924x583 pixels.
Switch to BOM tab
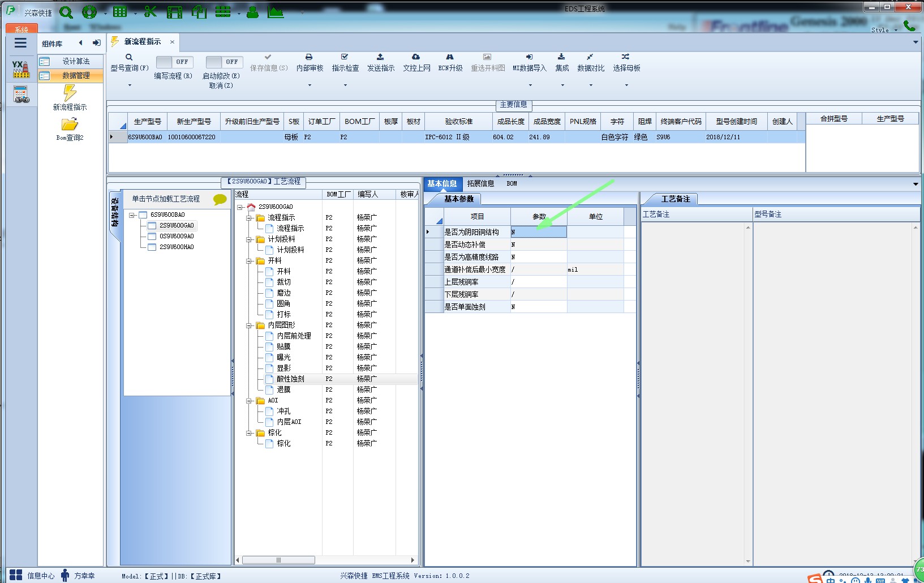[x=512, y=183]
